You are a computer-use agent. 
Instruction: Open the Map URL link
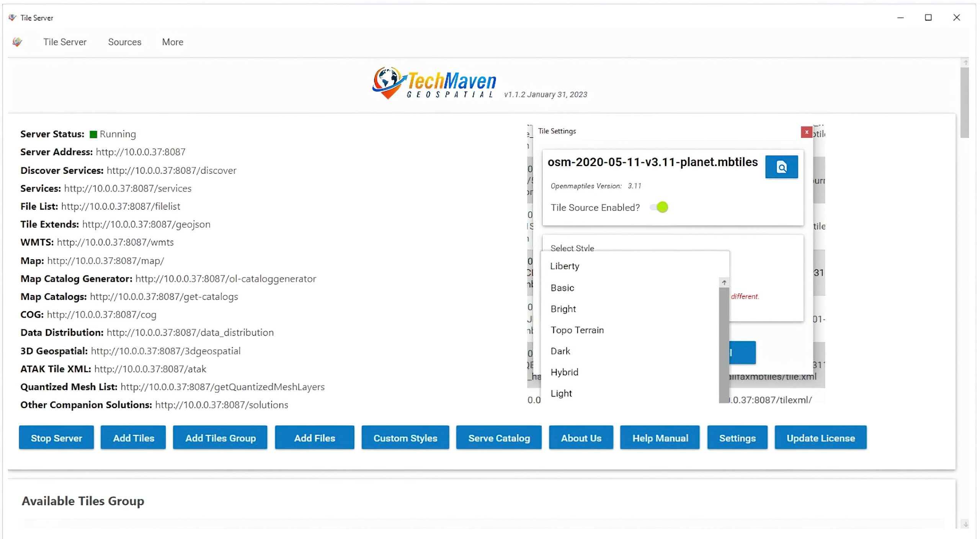coord(106,261)
